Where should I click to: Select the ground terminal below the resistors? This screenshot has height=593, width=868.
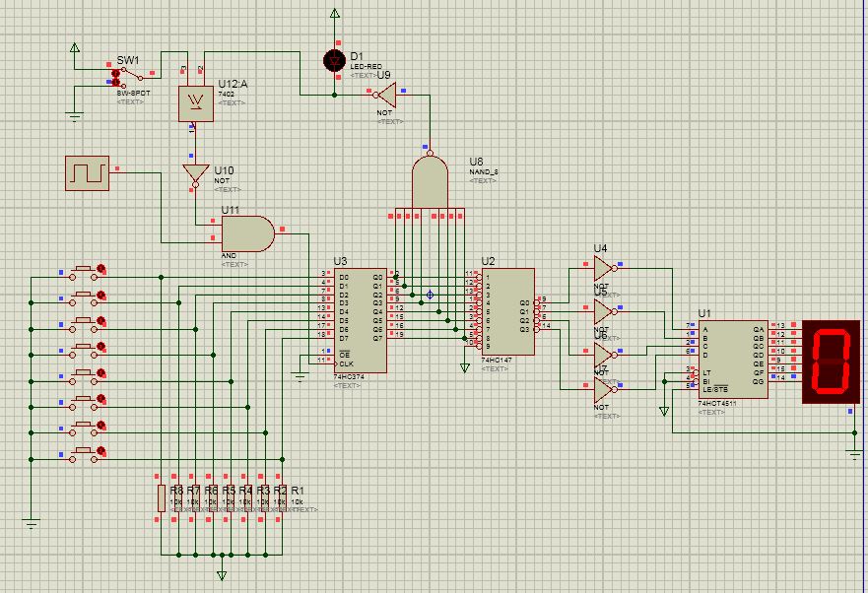pos(222,575)
